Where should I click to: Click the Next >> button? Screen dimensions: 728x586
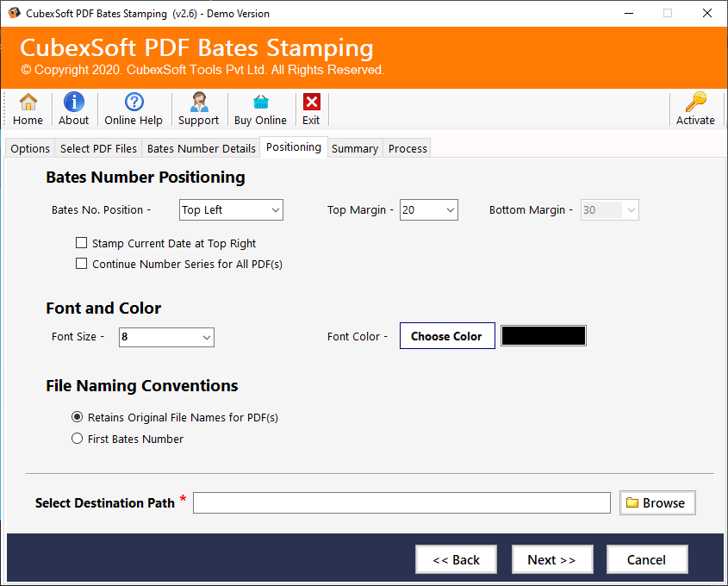[551, 560]
